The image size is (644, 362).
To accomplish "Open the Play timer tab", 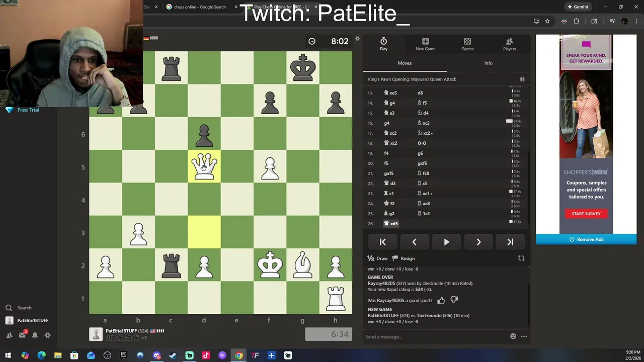I will tap(383, 44).
